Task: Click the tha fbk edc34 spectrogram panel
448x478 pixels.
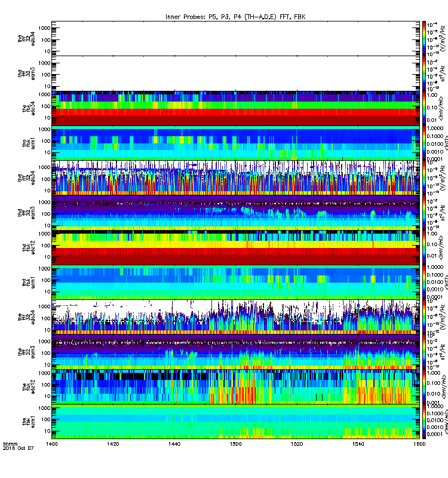Action: click(x=235, y=108)
